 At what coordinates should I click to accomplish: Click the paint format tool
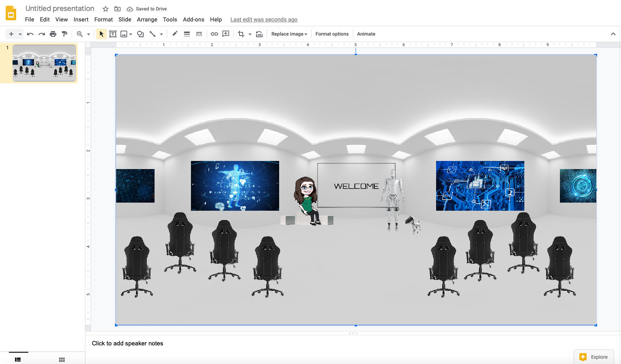[65, 34]
